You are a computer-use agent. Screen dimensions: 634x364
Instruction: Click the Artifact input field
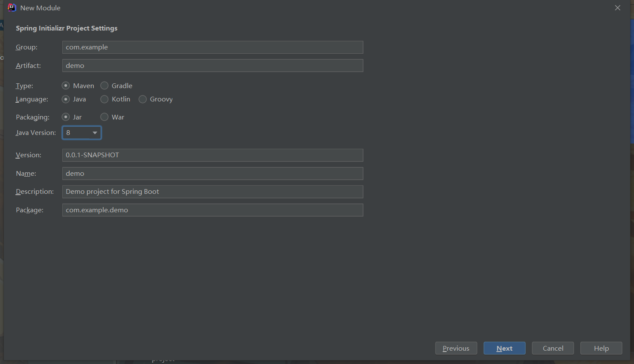(213, 66)
